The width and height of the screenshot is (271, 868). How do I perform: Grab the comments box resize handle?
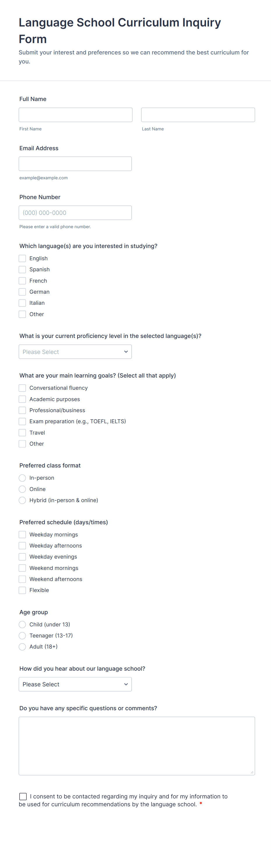252,772
